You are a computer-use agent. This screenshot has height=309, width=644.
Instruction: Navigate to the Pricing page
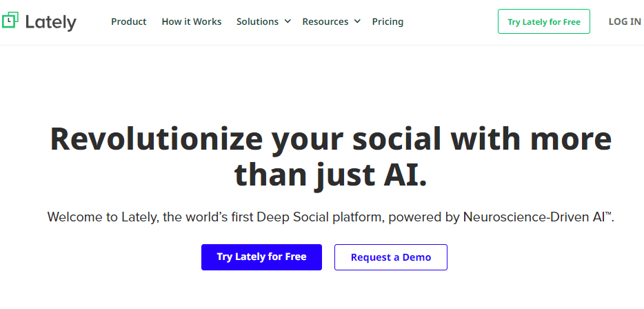pos(388,21)
